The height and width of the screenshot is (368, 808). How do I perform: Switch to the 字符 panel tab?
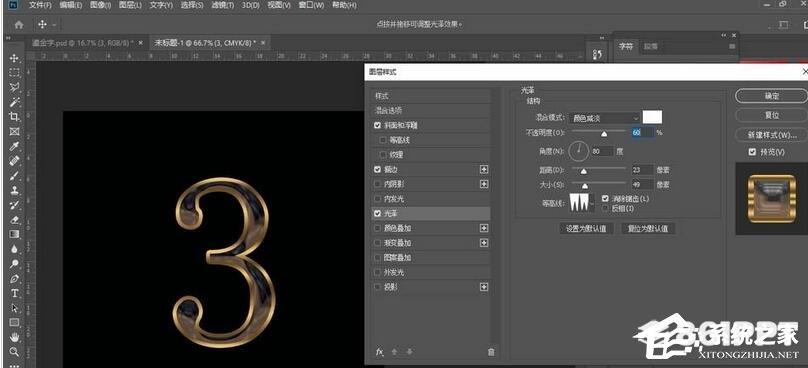tap(626, 46)
